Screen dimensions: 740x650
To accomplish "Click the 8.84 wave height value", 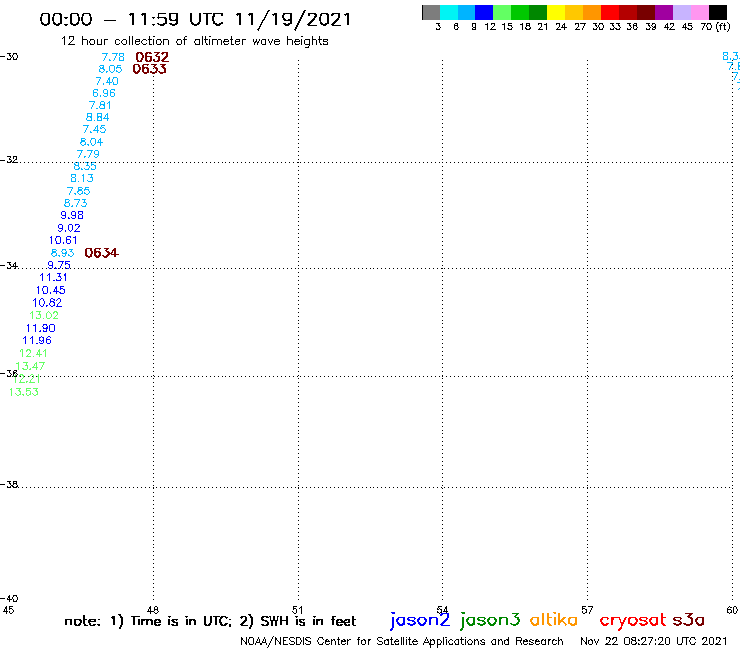I will [x=98, y=117].
